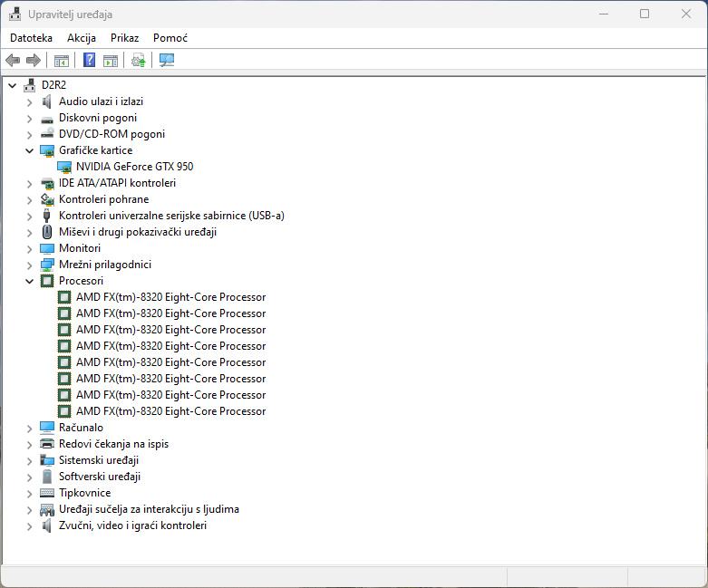Click the Audio ulazi i izlazi speaker icon
Image resolution: width=708 pixels, height=588 pixels.
(x=47, y=101)
